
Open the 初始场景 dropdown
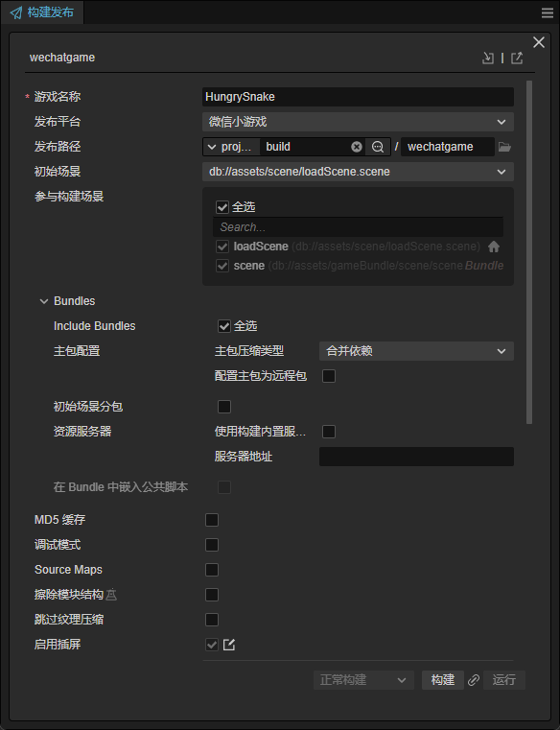358,172
